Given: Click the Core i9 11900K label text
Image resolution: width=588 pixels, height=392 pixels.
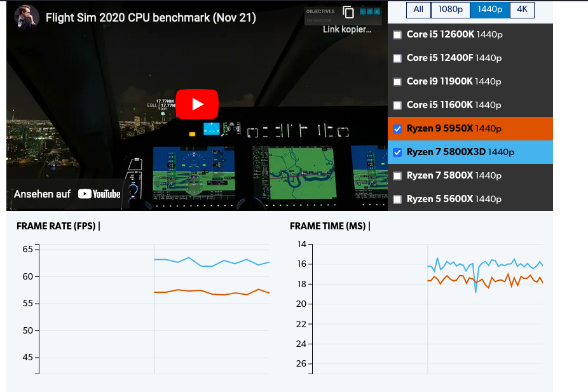Looking at the screenshot, I should [454, 81].
